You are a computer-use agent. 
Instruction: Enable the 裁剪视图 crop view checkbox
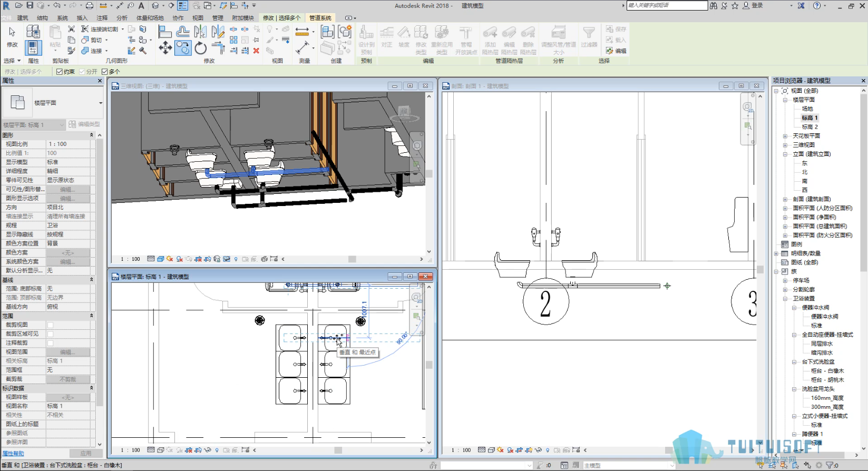click(50, 325)
